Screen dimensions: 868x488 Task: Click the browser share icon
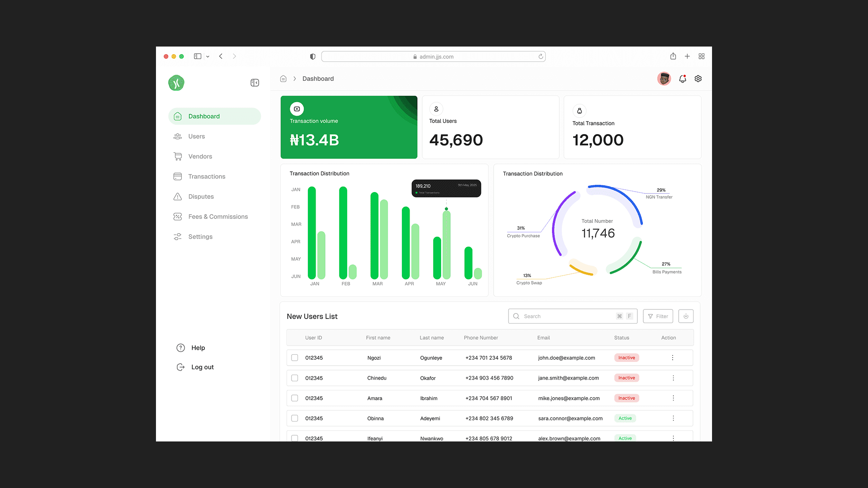click(x=673, y=56)
